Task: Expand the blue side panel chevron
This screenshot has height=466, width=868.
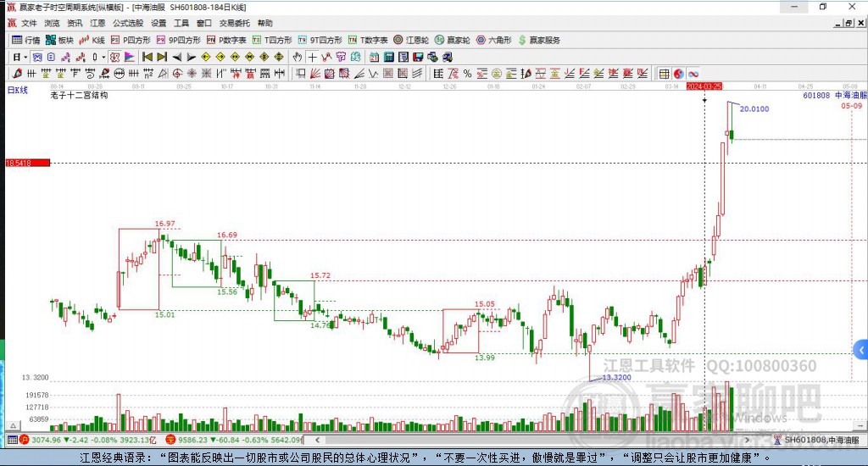Action: click(x=861, y=350)
